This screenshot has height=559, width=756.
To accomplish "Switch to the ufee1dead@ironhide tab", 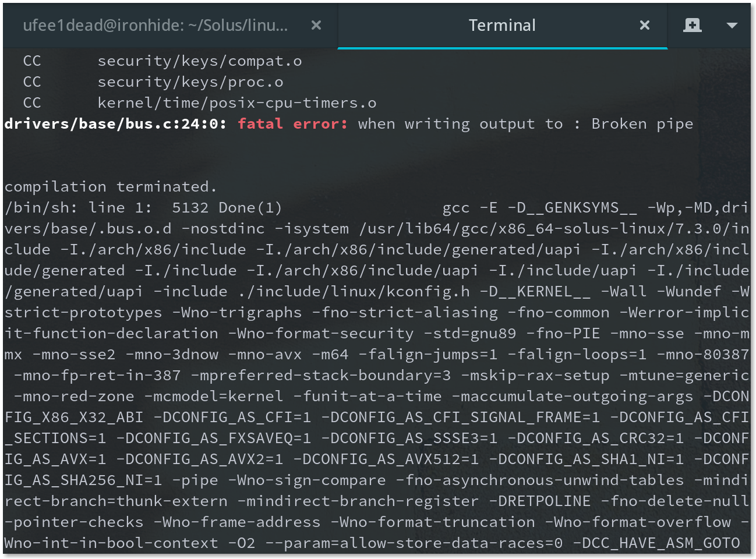I will [x=156, y=26].
